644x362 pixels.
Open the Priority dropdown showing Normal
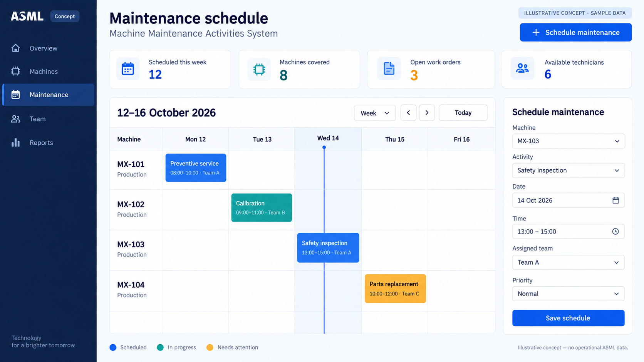point(568,294)
